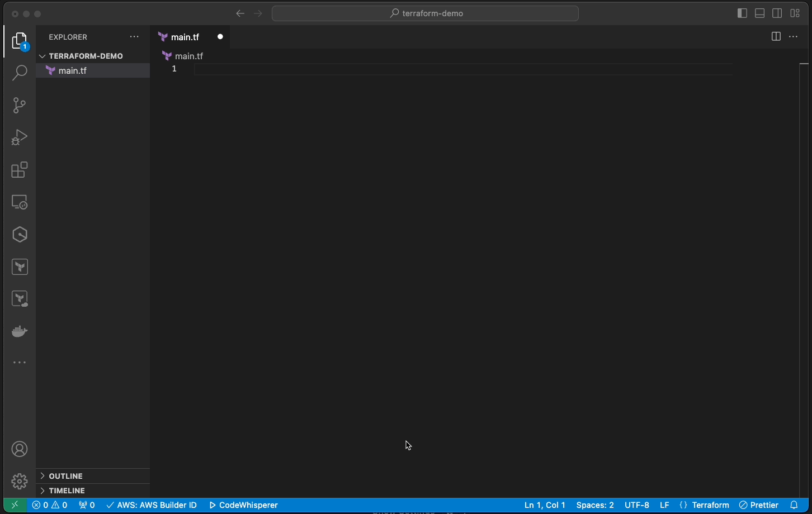
Task: Switch to the main.tf editor tab
Action: tap(185, 36)
